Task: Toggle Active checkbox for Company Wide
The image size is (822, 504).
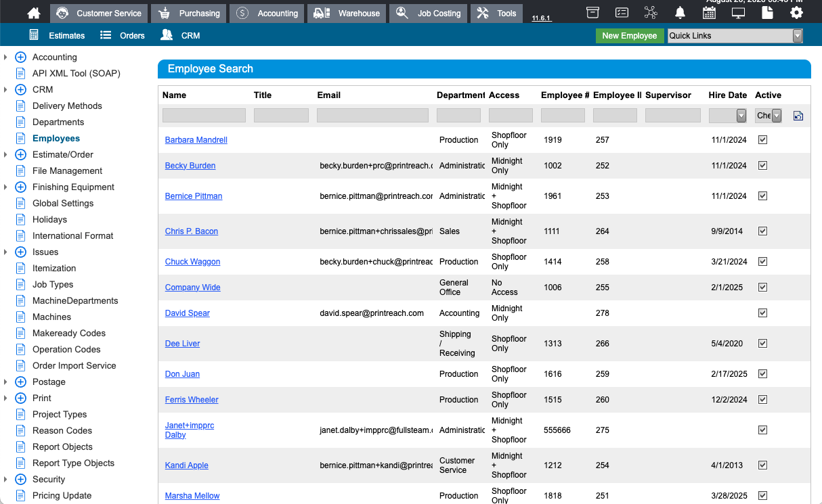Action: (x=762, y=287)
